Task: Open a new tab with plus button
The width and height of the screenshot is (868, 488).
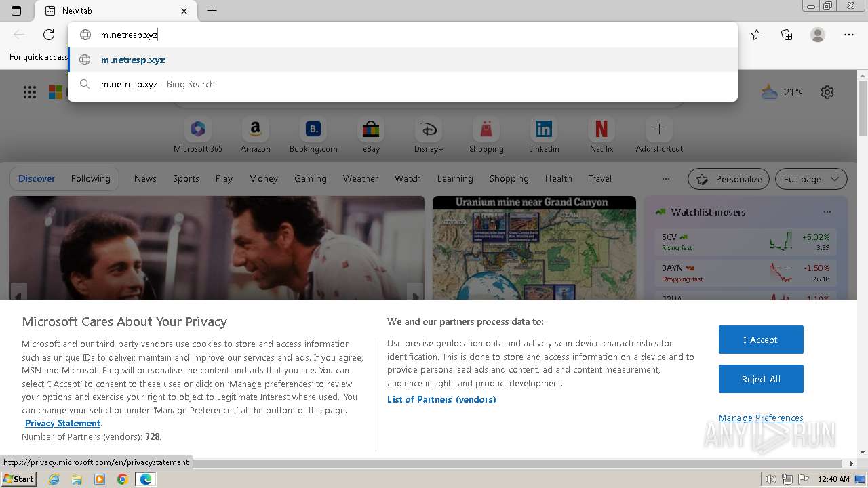Action: coord(212,11)
